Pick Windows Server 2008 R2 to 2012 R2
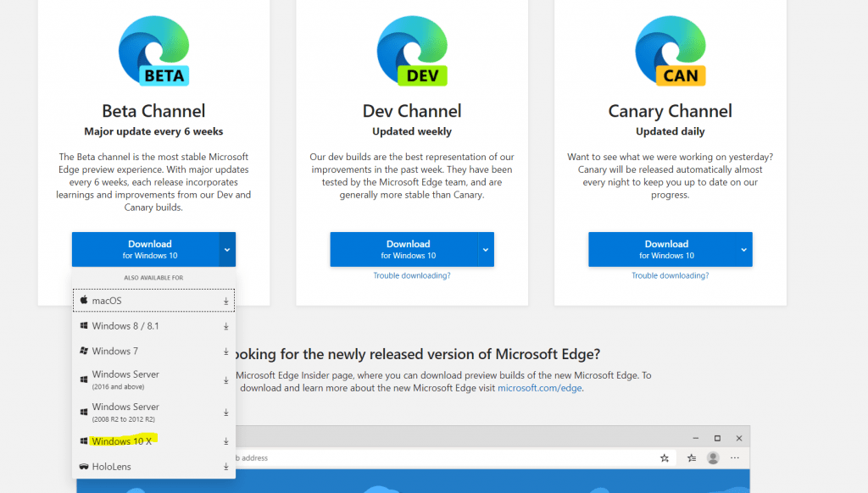868x493 pixels. 127,413
